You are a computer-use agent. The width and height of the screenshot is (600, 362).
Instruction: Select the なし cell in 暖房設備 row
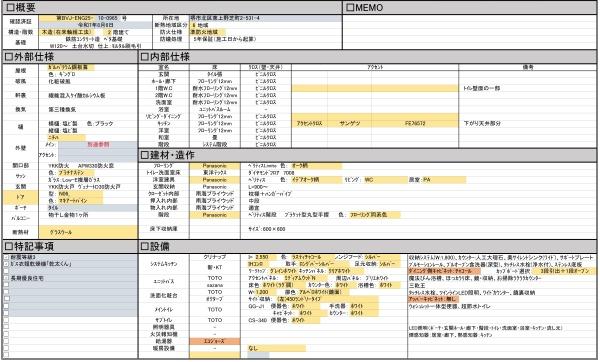tap(277, 349)
